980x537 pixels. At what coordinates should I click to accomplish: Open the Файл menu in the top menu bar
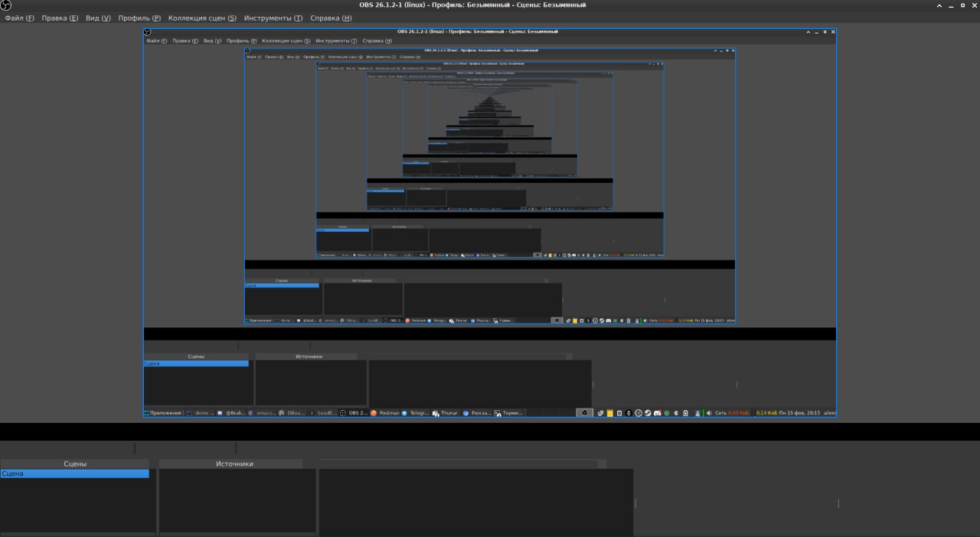(x=19, y=18)
